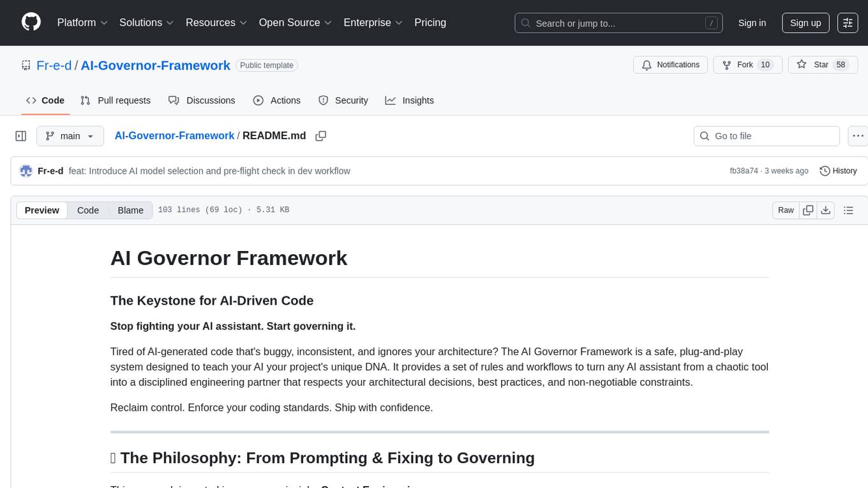Image resolution: width=868 pixels, height=488 pixels.
Task: Copy raw file contents icon
Action: click(x=808, y=210)
